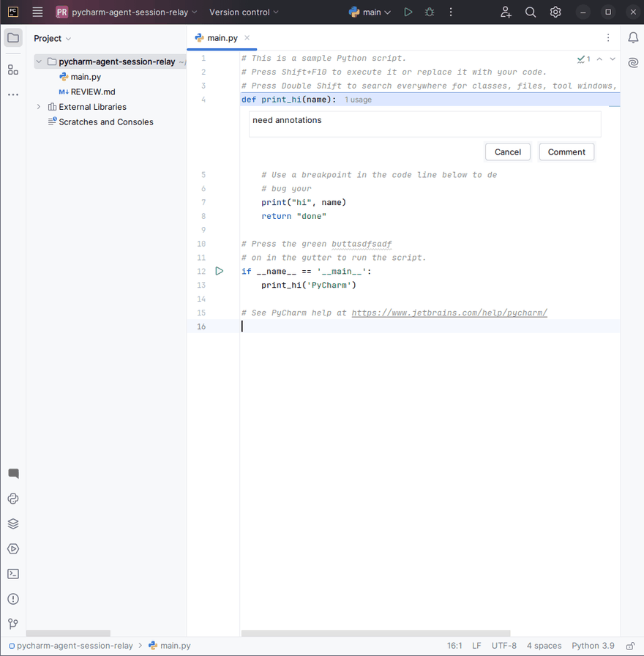This screenshot has width=644, height=656.
Task: Click the misspelled buttasdfsadf word
Action: coord(362,244)
